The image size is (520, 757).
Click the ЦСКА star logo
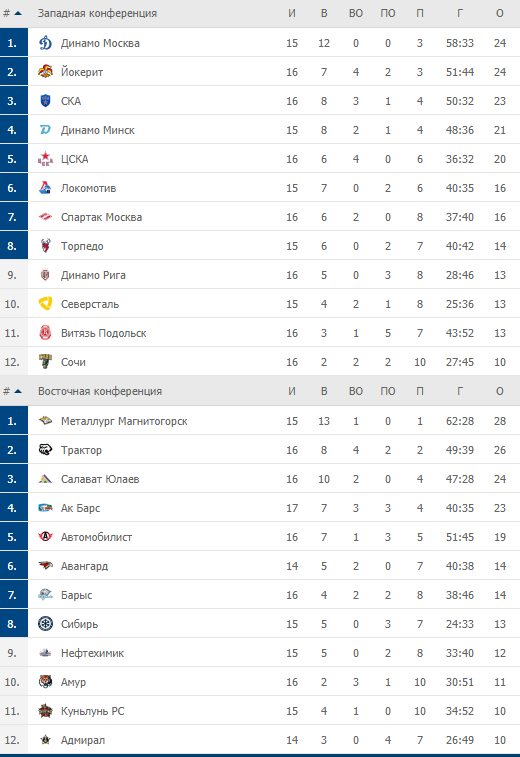point(45,159)
